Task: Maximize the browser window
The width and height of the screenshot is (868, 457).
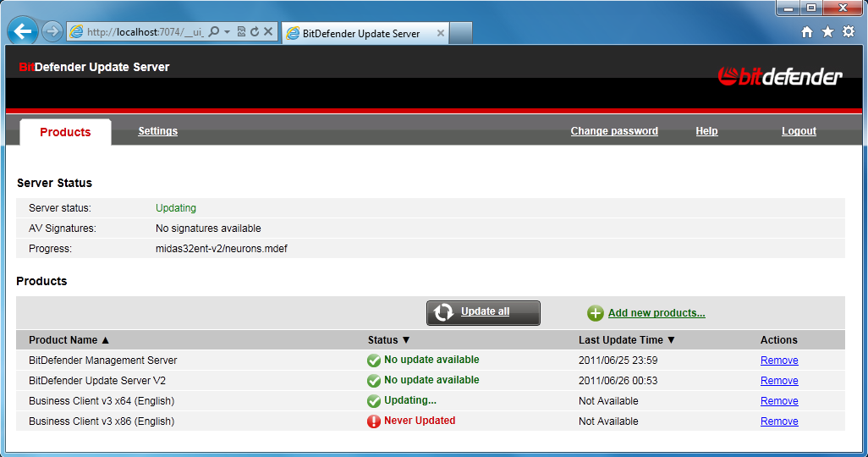Action: coord(811,8)
